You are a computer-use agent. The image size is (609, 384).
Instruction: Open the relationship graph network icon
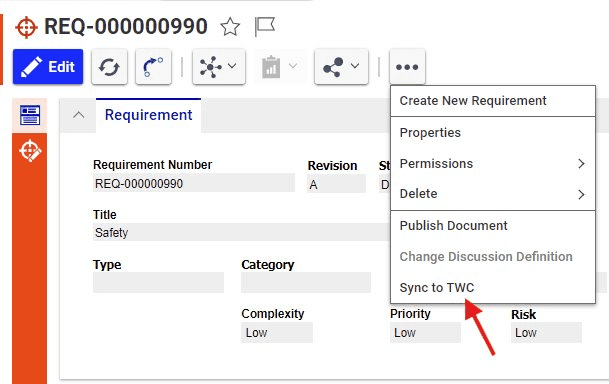211,67
